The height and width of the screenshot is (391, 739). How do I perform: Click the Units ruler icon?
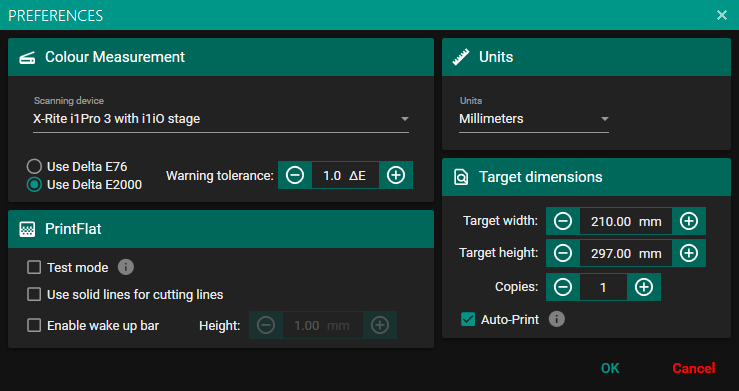click(x=460, y=57)
